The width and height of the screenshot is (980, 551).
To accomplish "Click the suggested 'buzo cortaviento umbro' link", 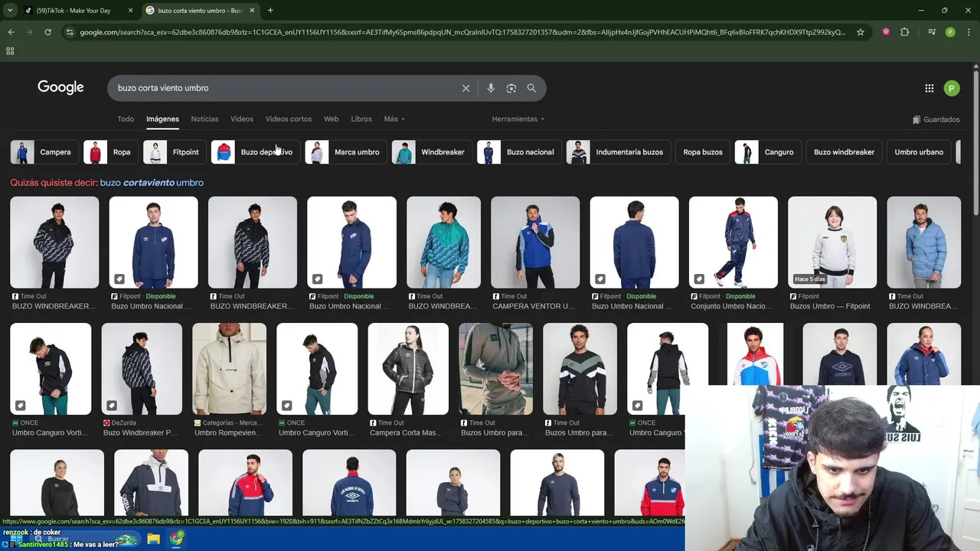I will tap(152, 183).
